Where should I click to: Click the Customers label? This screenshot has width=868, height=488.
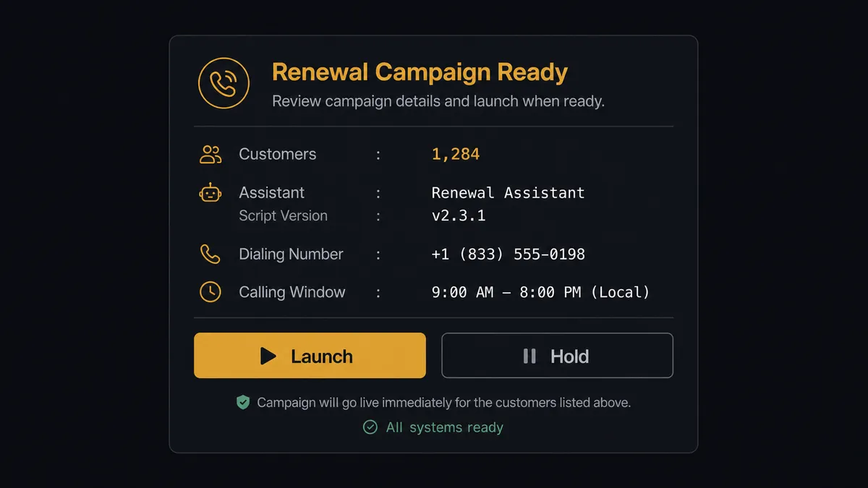pyautogui.click(x=278, y=154)
